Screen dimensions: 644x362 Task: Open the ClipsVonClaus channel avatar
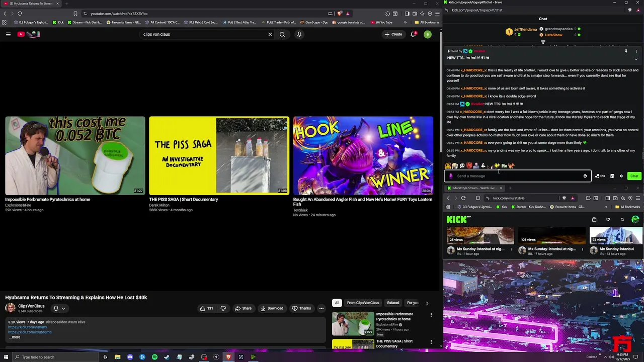(10, 308)
